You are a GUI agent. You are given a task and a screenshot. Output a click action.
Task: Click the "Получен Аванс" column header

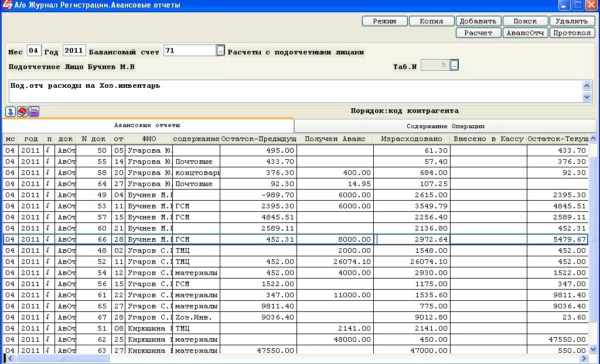pyautogui.click(x=335, y=139)
